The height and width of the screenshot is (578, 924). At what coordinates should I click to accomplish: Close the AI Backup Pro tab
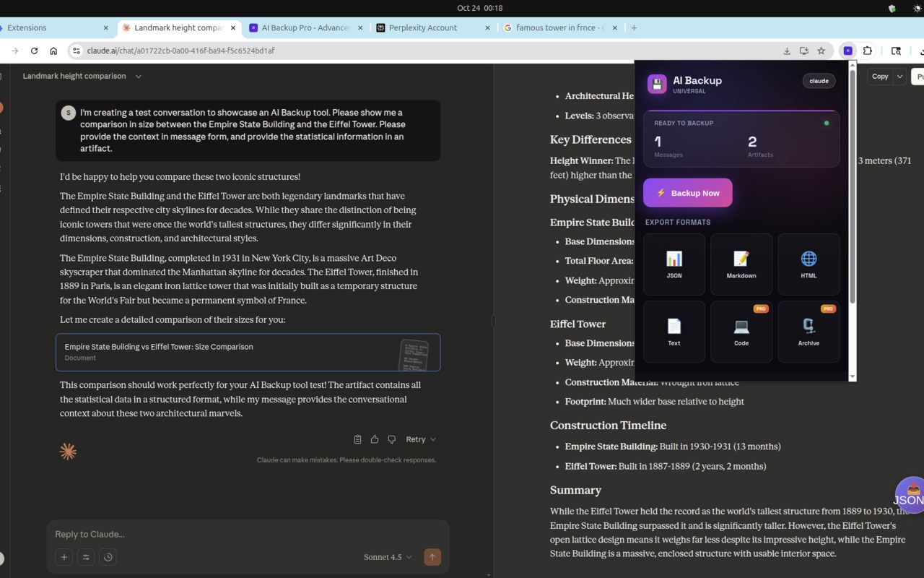pyautogui.click(x=361, y=27)
